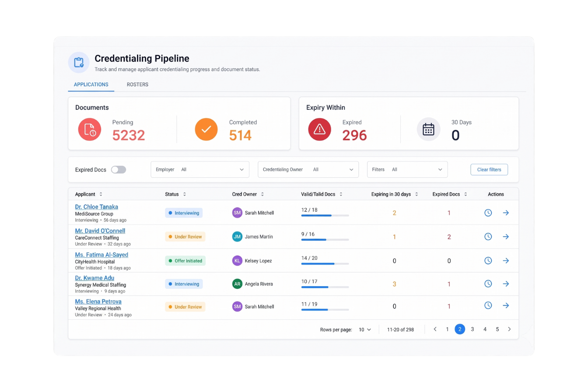The height and width of the screenshot is (392, 588).
Task: Sort by Cred Owner column arrows
Action: click(262, 194)
